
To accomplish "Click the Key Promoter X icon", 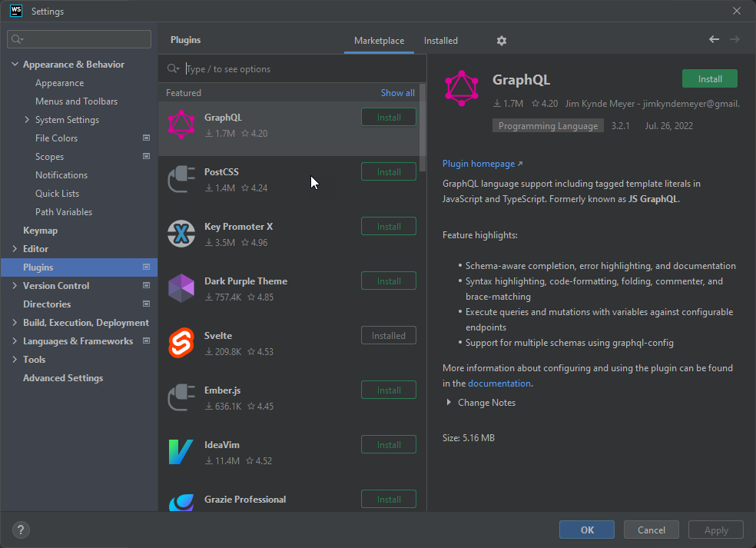I will 181,234.
